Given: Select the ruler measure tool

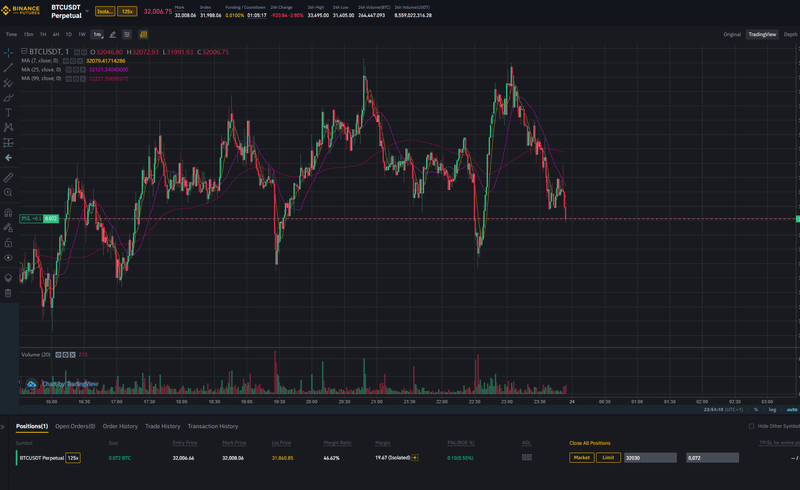Looking at the screenshot, I should pyautogui.click(x=8, y=177).
